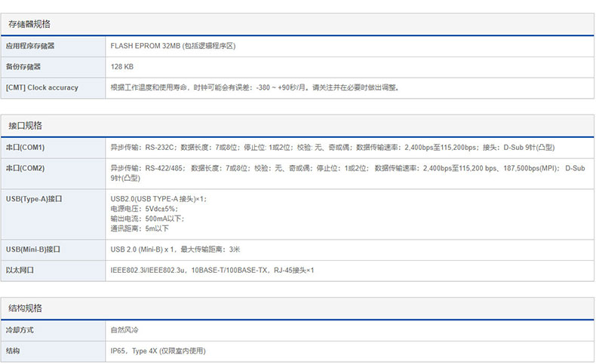Image resolution: width=596 pixels, height=364 pixels.
Task: Click the 结构规格 section header
Action: 25,308
